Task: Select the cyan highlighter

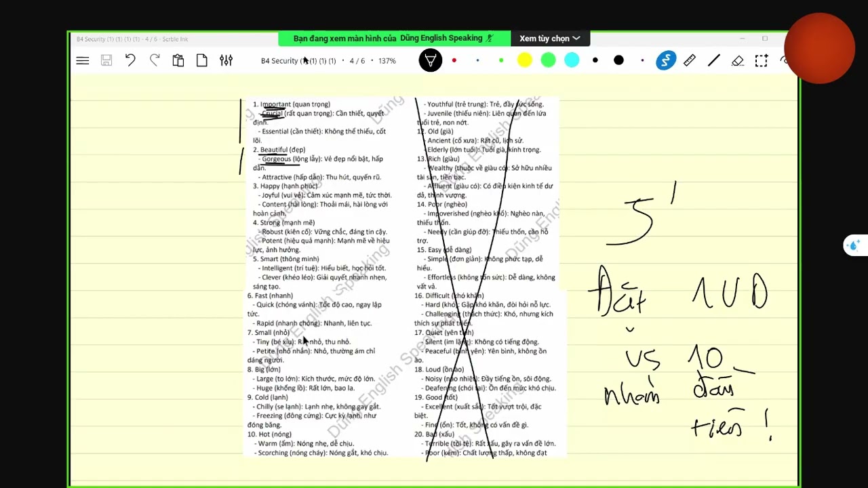Action: tap(572, 61)
